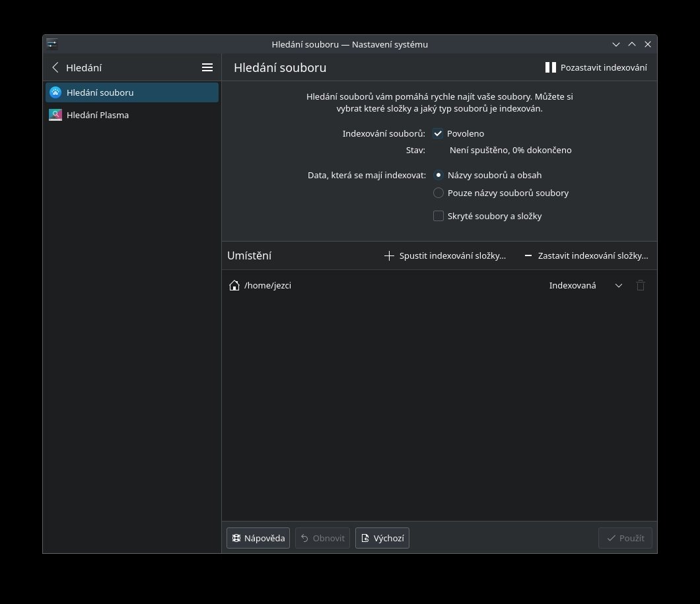Choose Pouze názvy souborů soubory option

438,193
